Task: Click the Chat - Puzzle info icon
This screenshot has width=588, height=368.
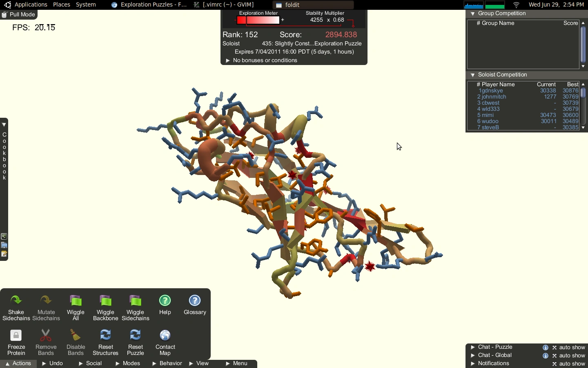Action: [546, 348]
